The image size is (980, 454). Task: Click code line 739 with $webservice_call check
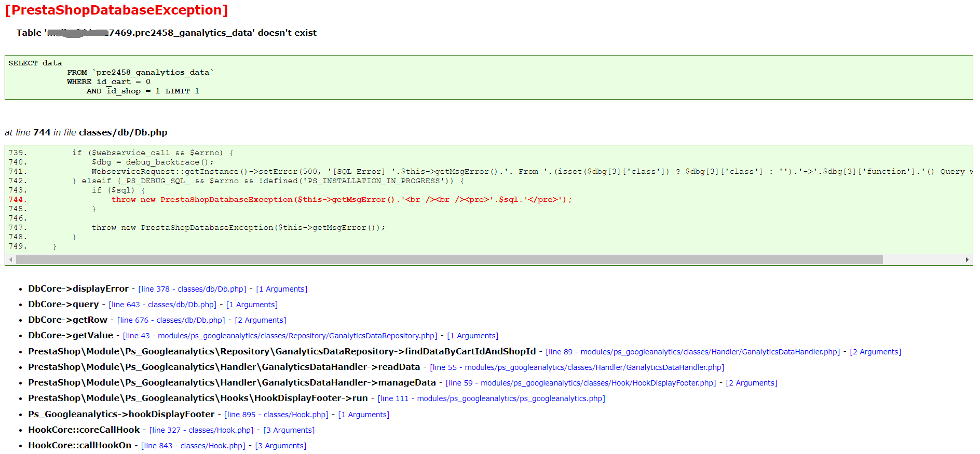(121, 153)
